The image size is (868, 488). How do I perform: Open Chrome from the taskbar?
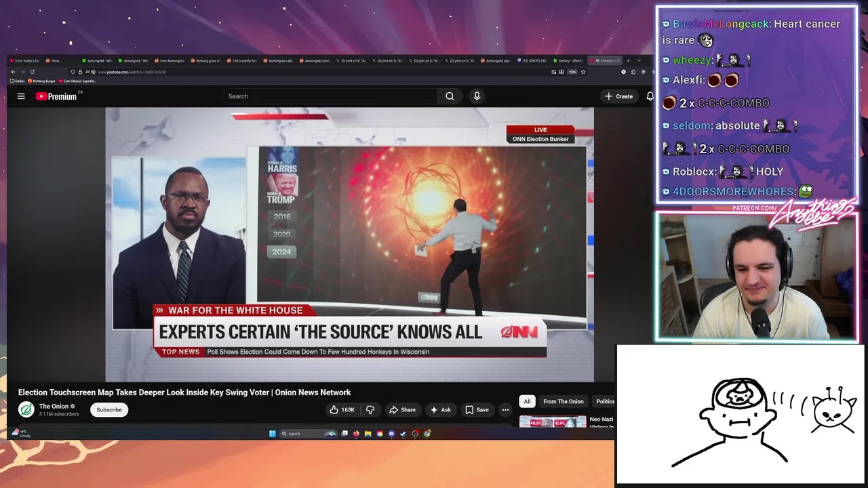coord(427,434)
